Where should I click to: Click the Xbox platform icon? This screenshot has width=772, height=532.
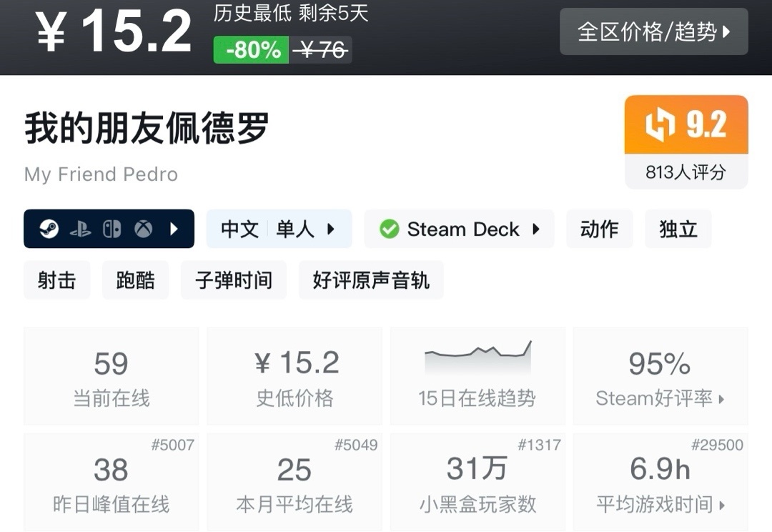[143, 230]
